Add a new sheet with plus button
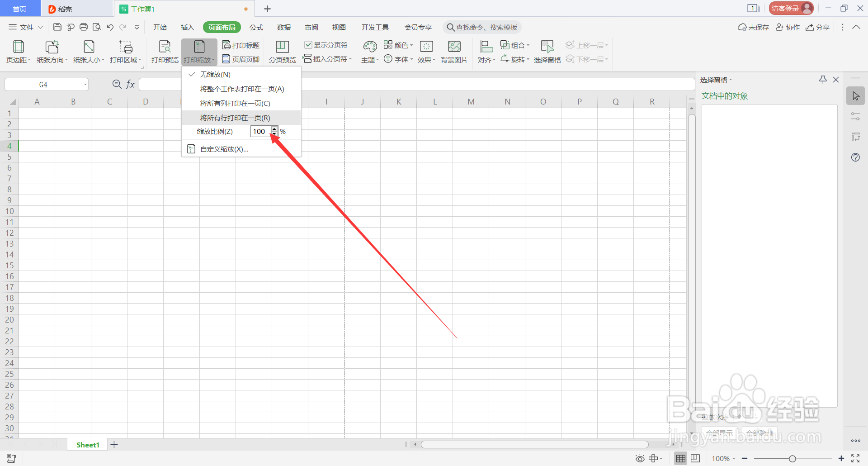 click(114, 445)
